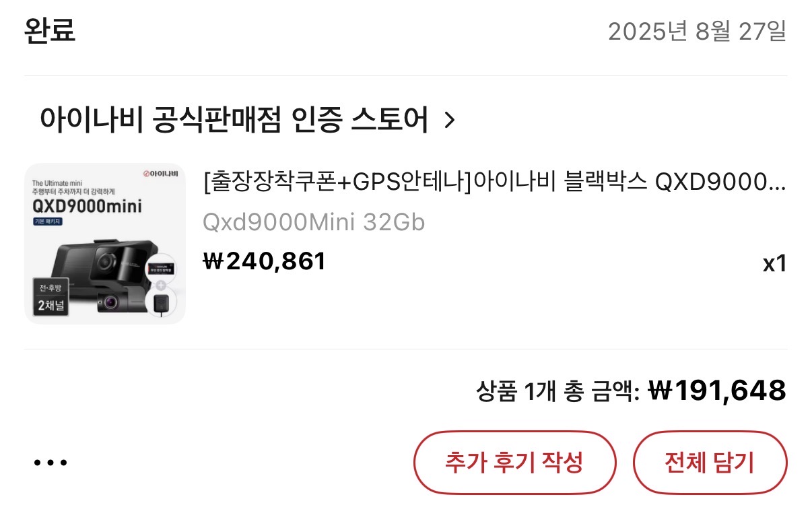Tap the 상품 1개 총 금액 label

[x=557, y=391]
